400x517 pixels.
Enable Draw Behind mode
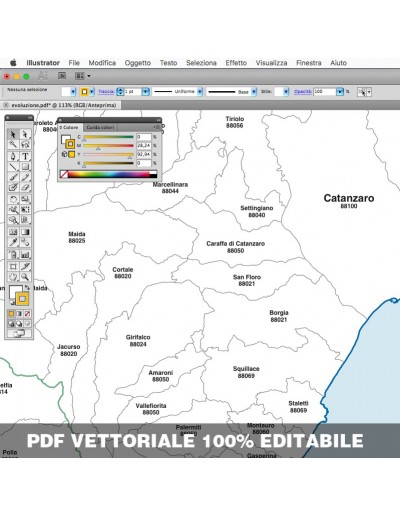click(19, 323)
